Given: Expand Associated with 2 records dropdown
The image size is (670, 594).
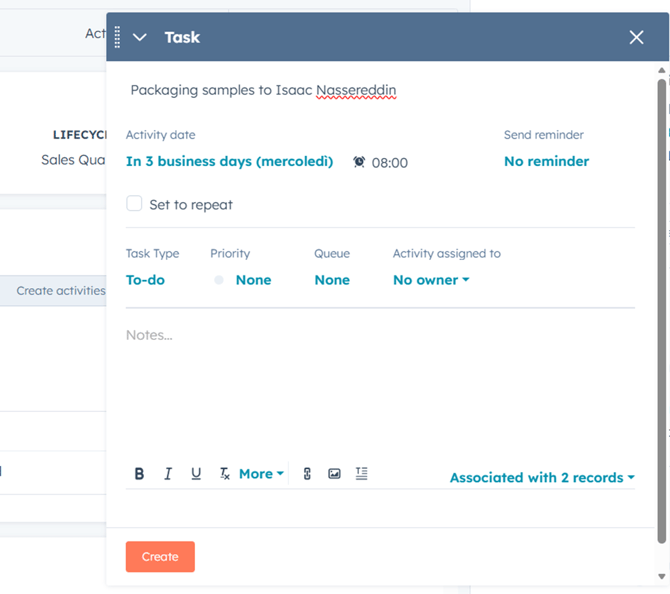Looking at the screenshot, I should tap(542, 478).
